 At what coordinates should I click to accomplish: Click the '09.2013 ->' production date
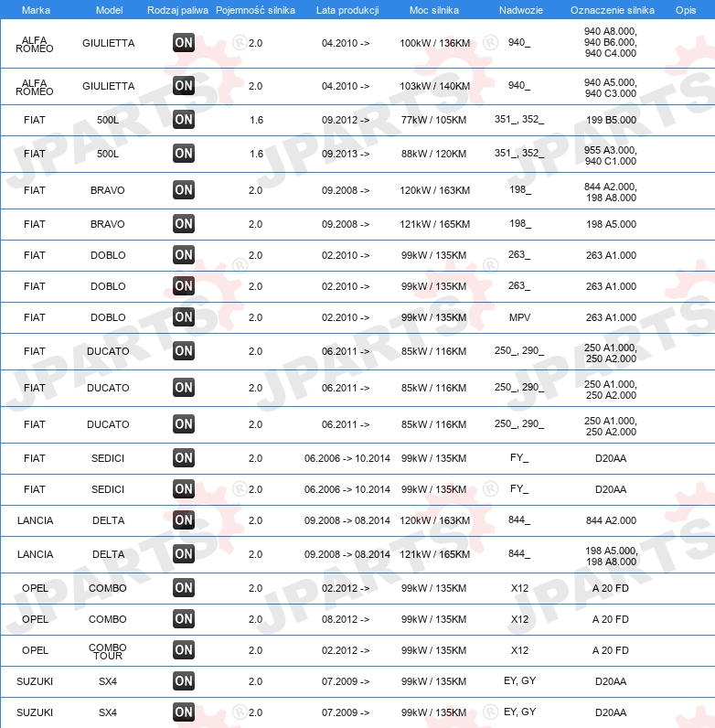tap(346, 154)
